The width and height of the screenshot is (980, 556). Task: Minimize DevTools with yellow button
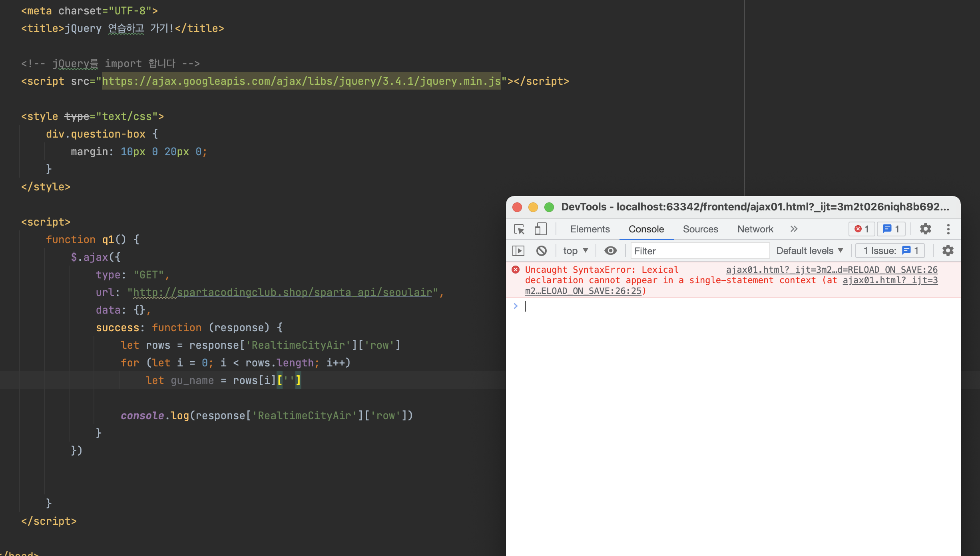pyautogui.click(x=533, y=207)
